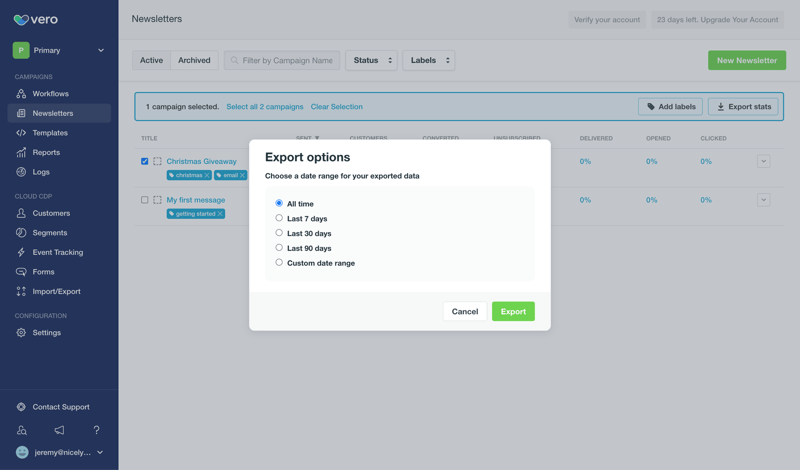Switch to the Archived tab
The width and height of the screenshot is (800, 470).
194,60
